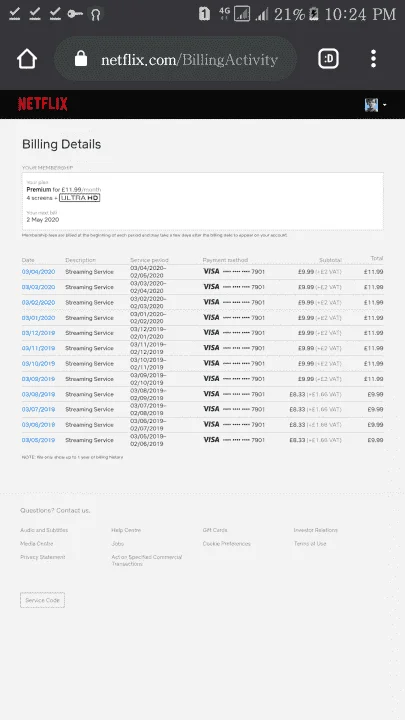Image resolution: width=405 pixels, height=720 pixels.
Task: Open the 03/12/2019 invoice link
Action: coord(38,333)
